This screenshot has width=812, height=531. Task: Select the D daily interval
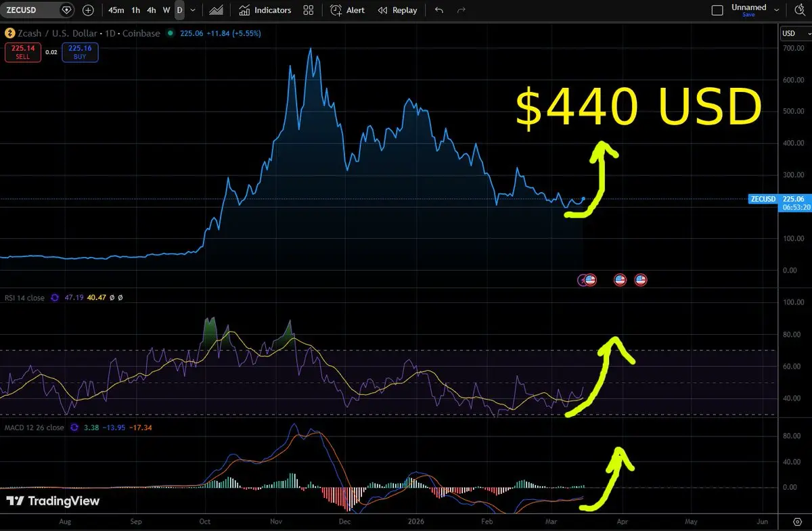[179, 10]
